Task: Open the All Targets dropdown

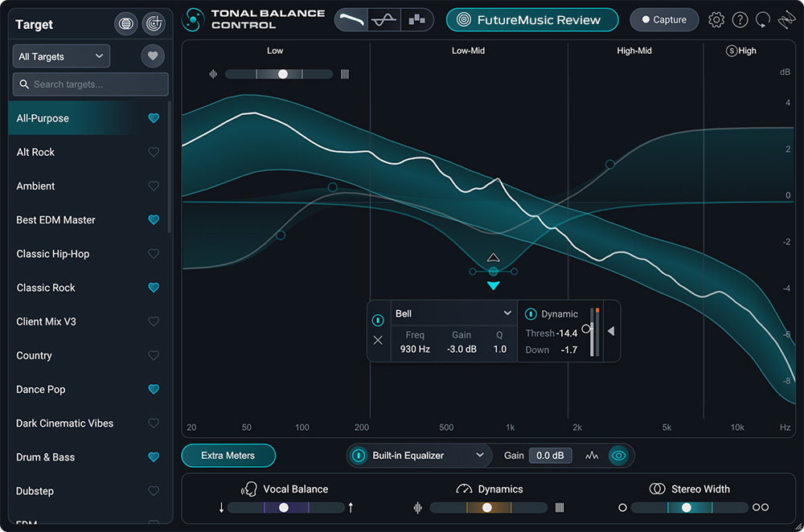Action: (x=61, y=56)
